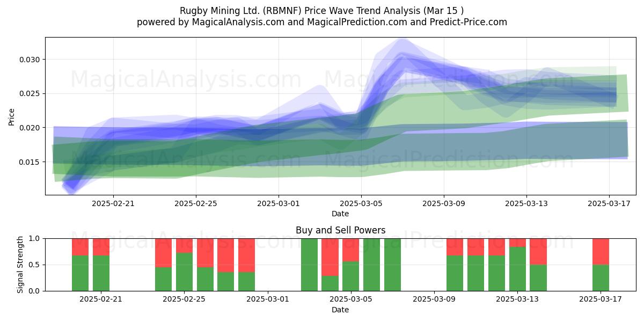Click the 'powered by MagicalAnalysis.com' subtitle line
Viewport: 644px width, 322px height.
tap(321, 22)
